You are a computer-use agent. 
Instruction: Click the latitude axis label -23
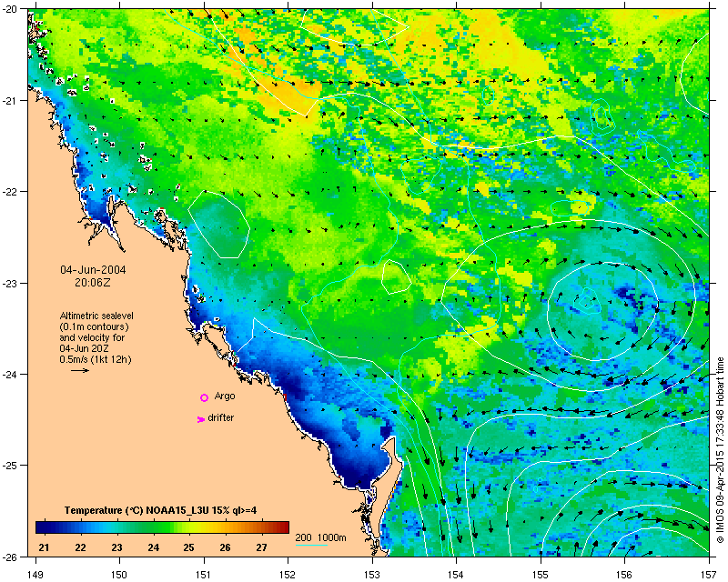pyautogui.click(x=10, y=283)
